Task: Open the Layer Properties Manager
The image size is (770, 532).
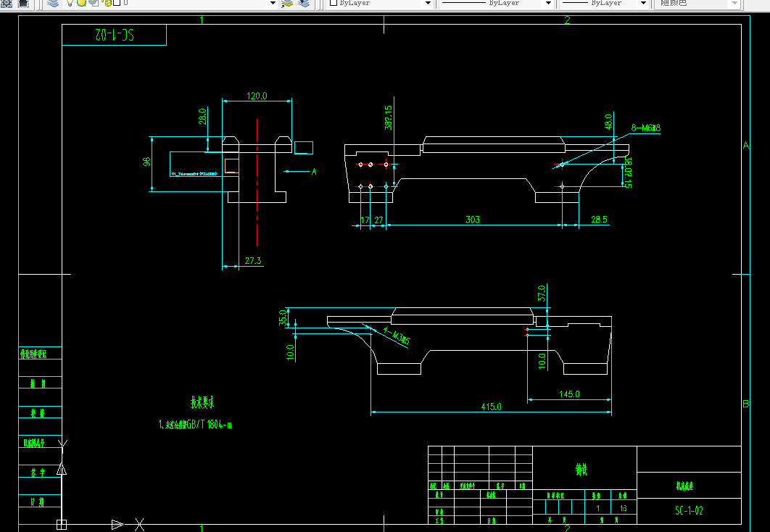Action: pos(53,3)
